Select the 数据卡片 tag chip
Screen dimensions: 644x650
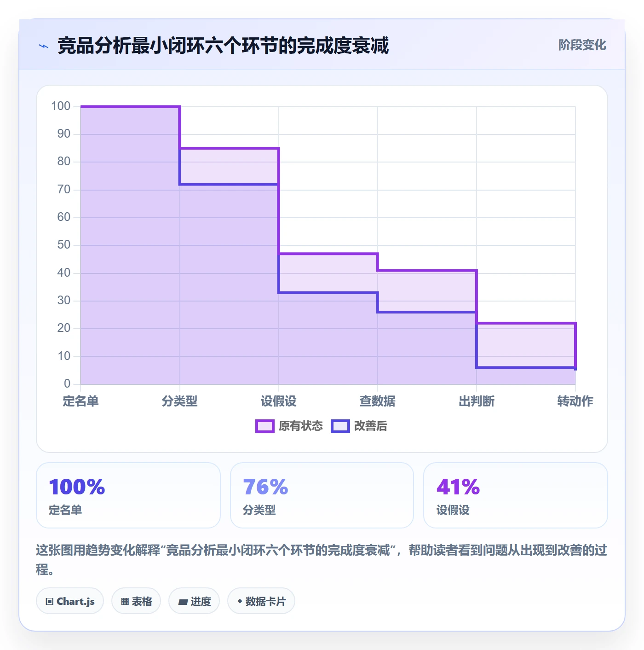click(261, 601)
